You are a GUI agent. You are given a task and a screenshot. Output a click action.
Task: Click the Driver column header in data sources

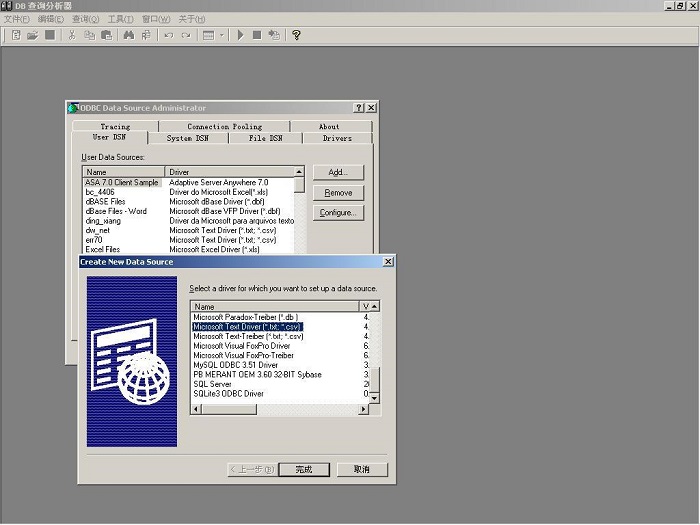(230, 172)
